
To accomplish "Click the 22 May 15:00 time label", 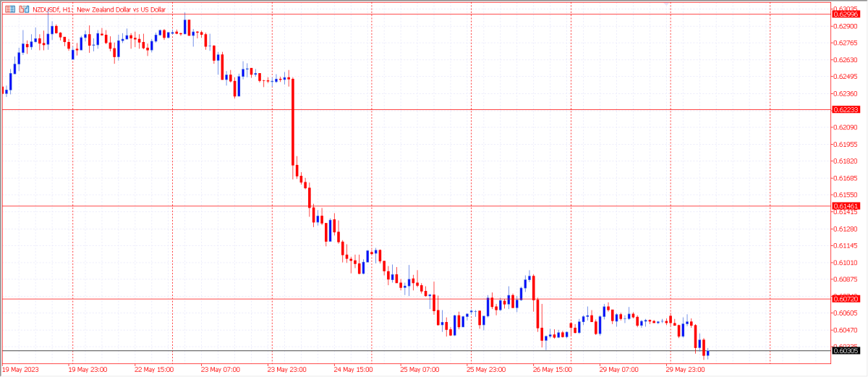I will coord(156,370).
